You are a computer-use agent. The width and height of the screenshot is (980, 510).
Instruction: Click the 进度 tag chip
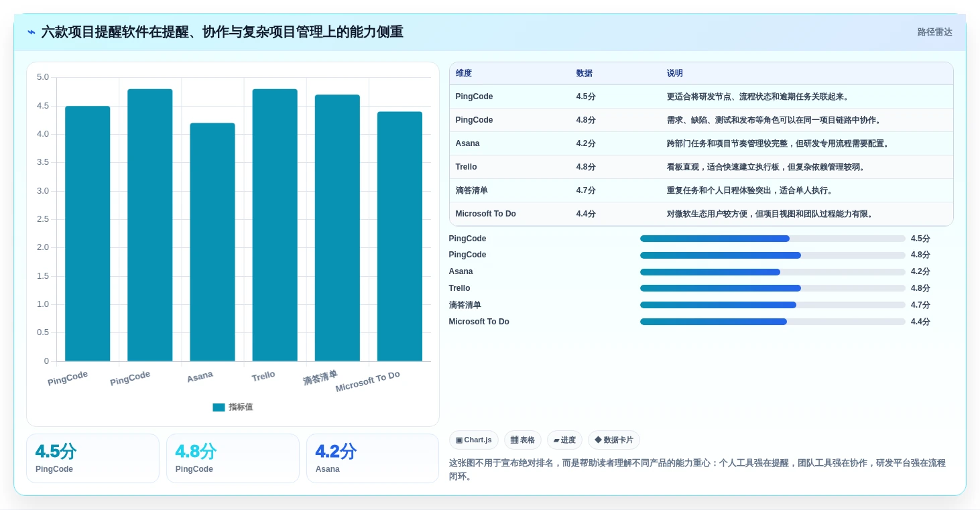565,440
